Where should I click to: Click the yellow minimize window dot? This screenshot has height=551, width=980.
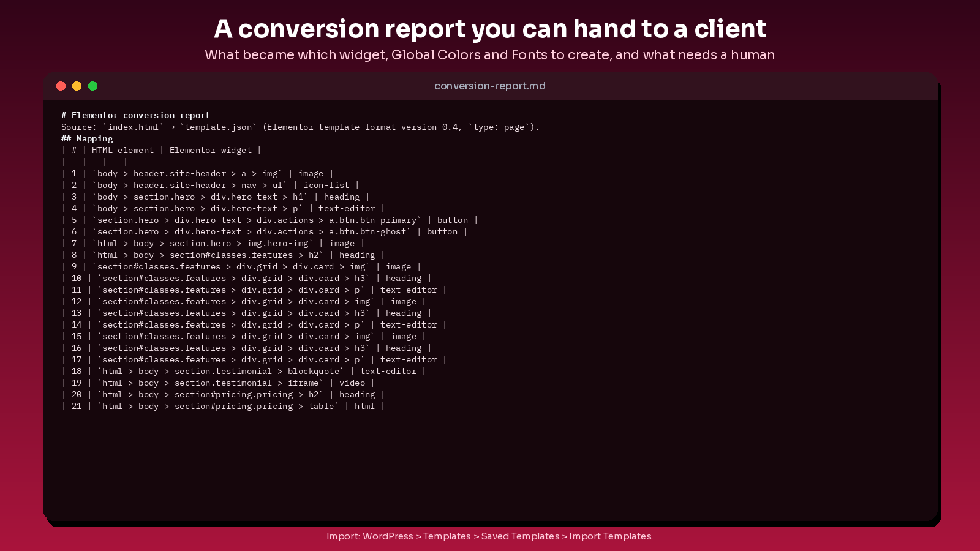tap(77, 86)
